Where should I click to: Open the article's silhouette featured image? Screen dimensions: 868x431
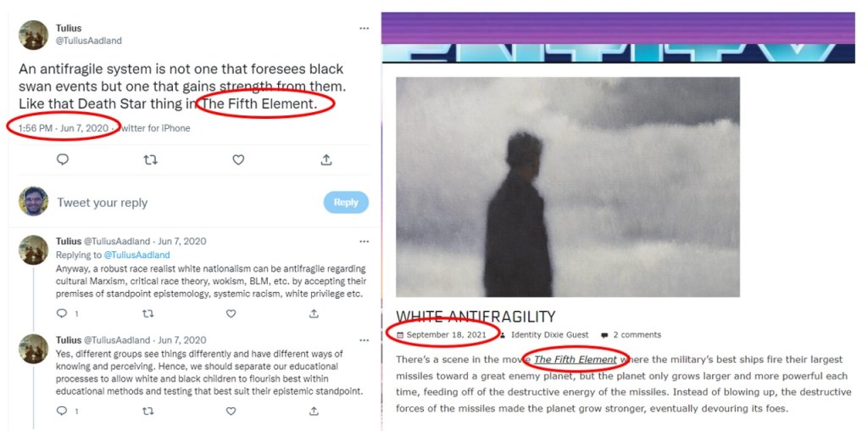[568, 188]
